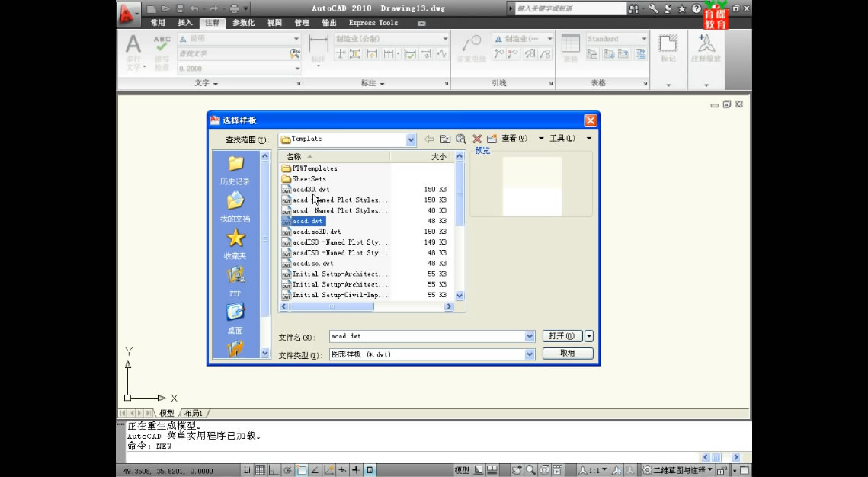Open the PTWTemplates folder
Image resolution: width=868 pixels, height=477 pixels.
[x=309, y=168]
